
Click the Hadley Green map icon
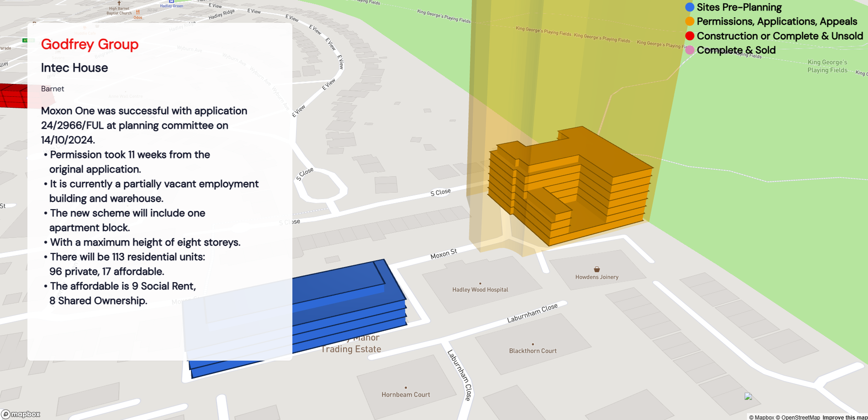(171, 1)
